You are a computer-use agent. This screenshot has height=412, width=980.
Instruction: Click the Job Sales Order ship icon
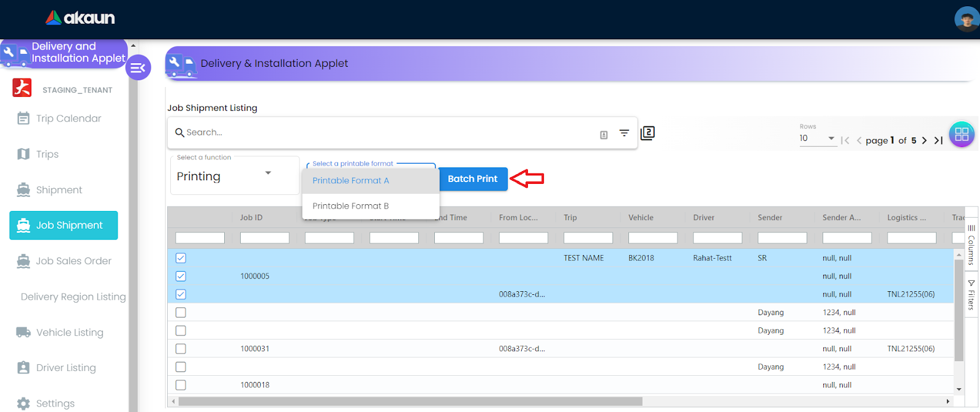(23, 261)
